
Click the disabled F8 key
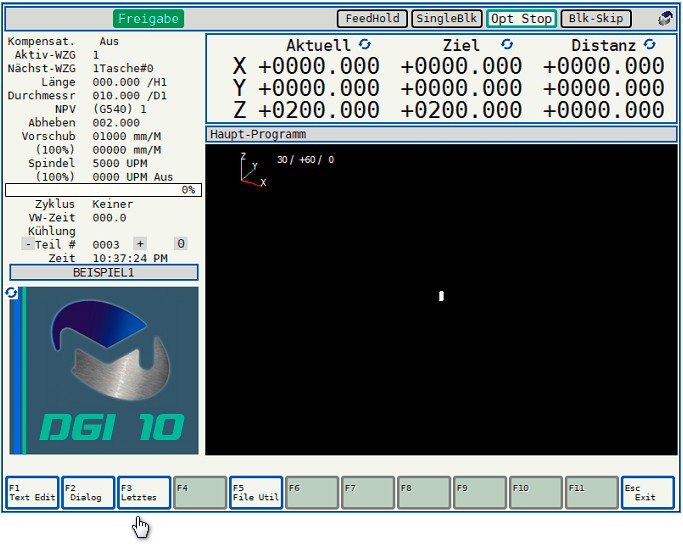(x=424, y=493)
